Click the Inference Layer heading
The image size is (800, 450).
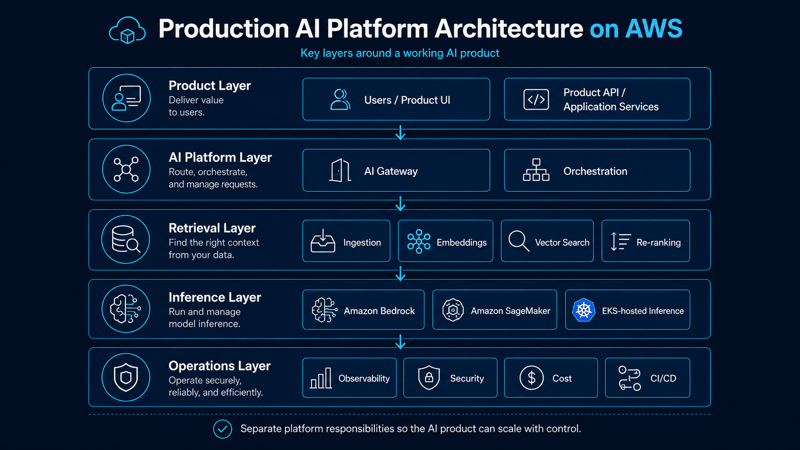[x=215, y=297]
